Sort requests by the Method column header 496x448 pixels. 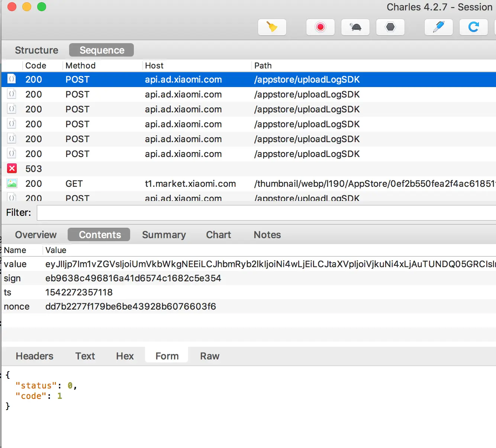pyautogui.click(x=81, y=65)
